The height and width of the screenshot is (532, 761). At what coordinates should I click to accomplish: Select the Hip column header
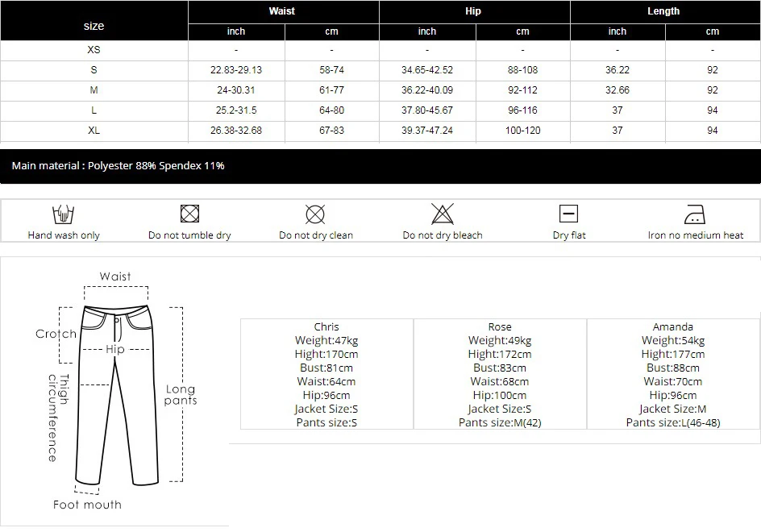click(473, 11)
